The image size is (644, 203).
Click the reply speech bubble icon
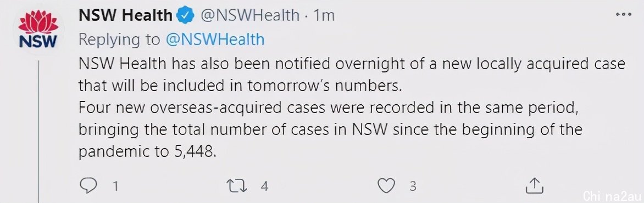point(88,186)
